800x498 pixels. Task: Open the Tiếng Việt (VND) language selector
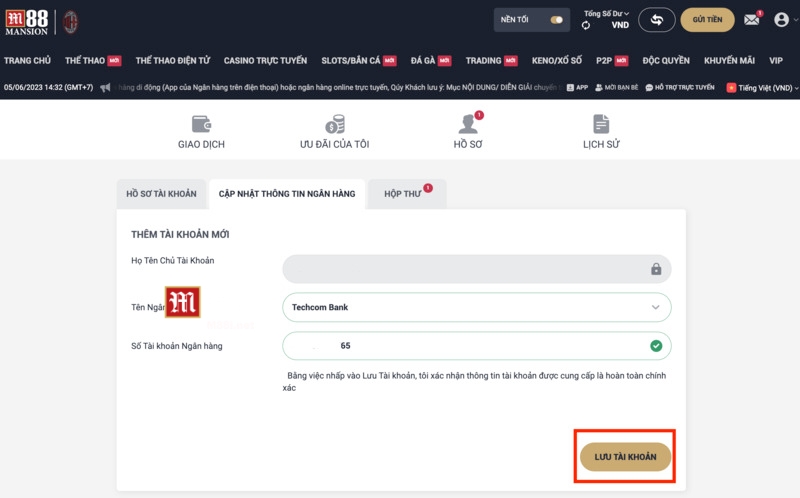760,88
